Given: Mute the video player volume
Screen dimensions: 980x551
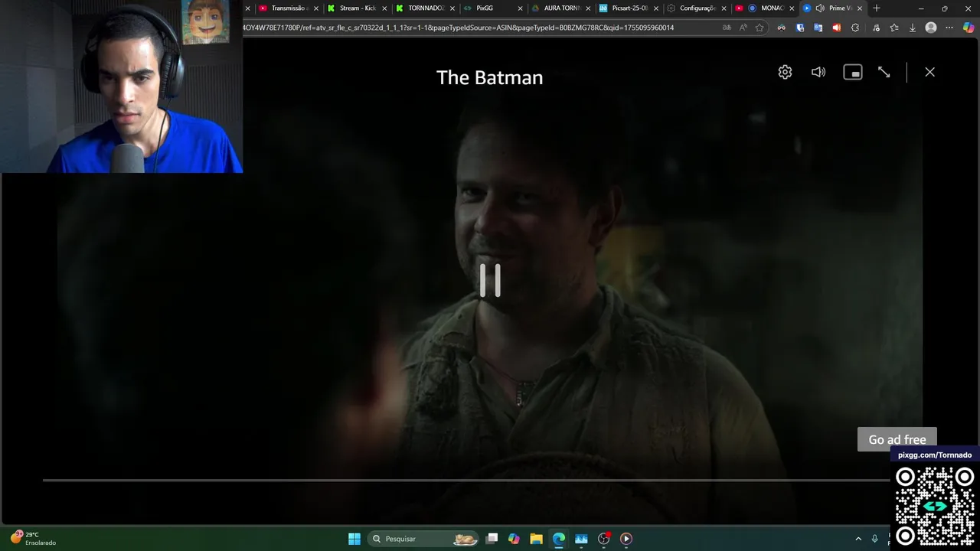Looking at the screenshot, I should point(818,72).
